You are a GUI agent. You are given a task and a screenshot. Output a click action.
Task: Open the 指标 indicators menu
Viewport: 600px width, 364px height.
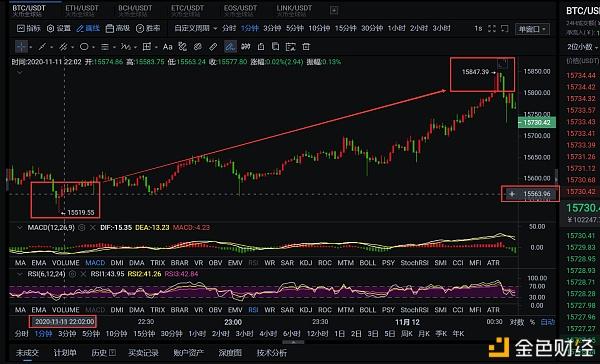[29, 28]
